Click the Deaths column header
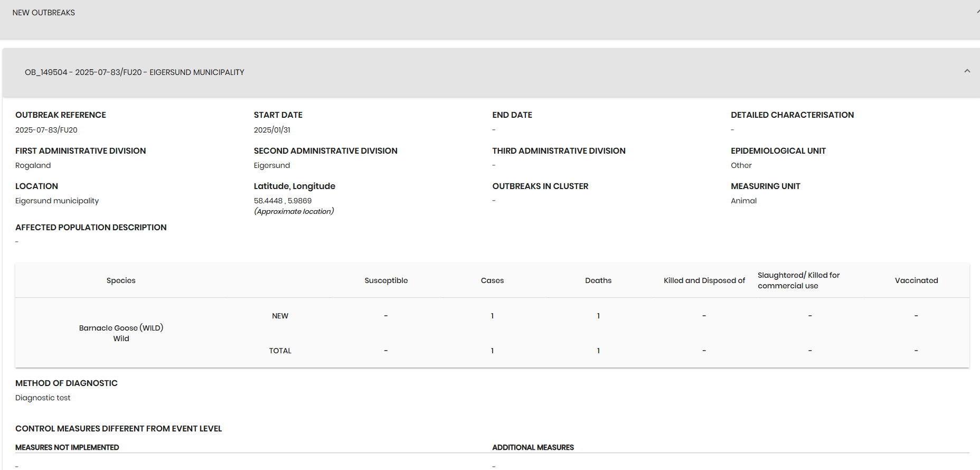This screenshot has height=470, width=980. [x=598, y=280]
